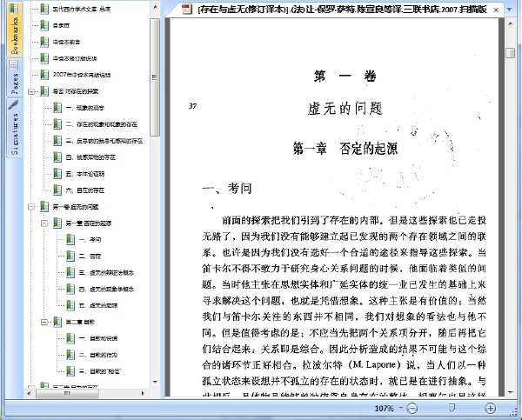Click the bookmark icon beside 一、考问
Screen dimensions: 522x420
[70, 240]
